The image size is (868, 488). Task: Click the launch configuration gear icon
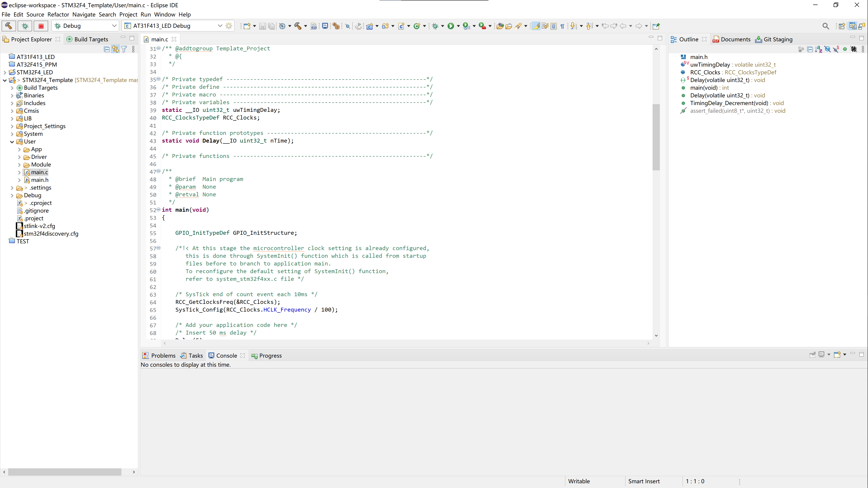point(229,26)
